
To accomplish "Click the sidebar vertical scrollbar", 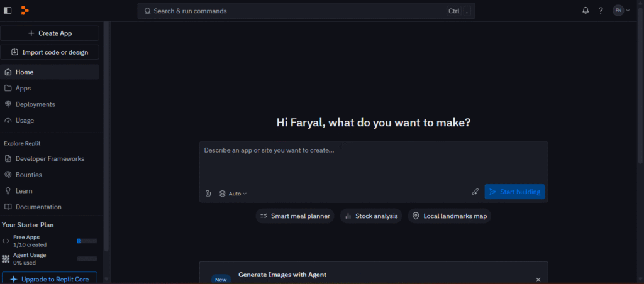I will [106, 136].
